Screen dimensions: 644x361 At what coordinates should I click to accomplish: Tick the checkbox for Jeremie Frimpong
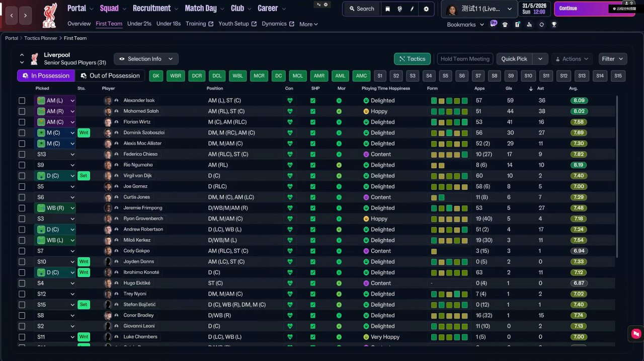tap(22, 208)
